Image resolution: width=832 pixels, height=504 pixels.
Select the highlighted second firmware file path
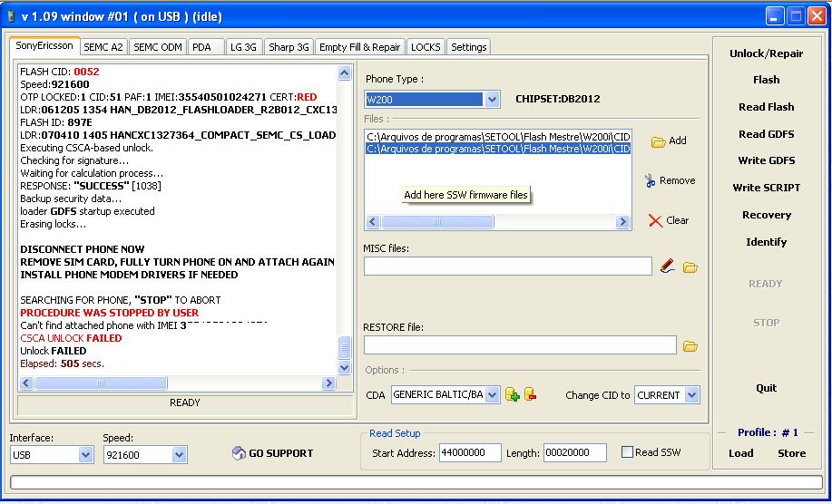point(498,149)
